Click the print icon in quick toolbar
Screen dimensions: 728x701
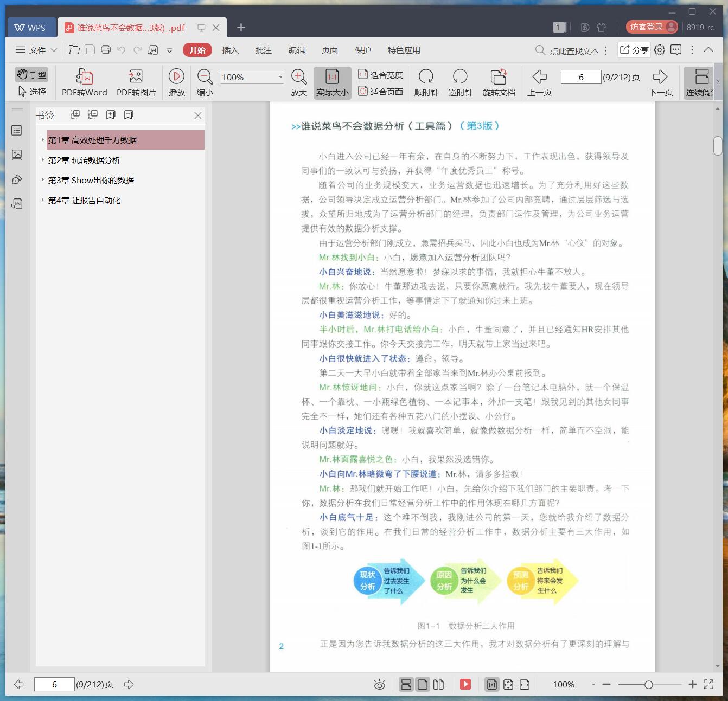(x=106, y=50)
